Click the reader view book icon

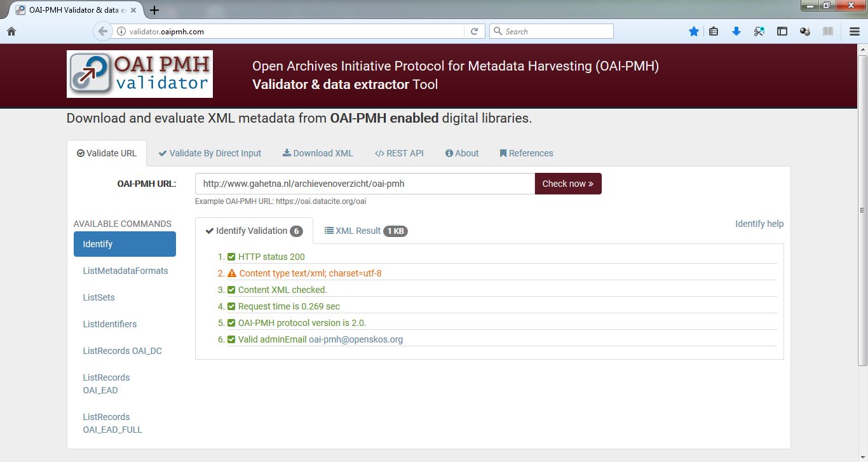point(827,31)
